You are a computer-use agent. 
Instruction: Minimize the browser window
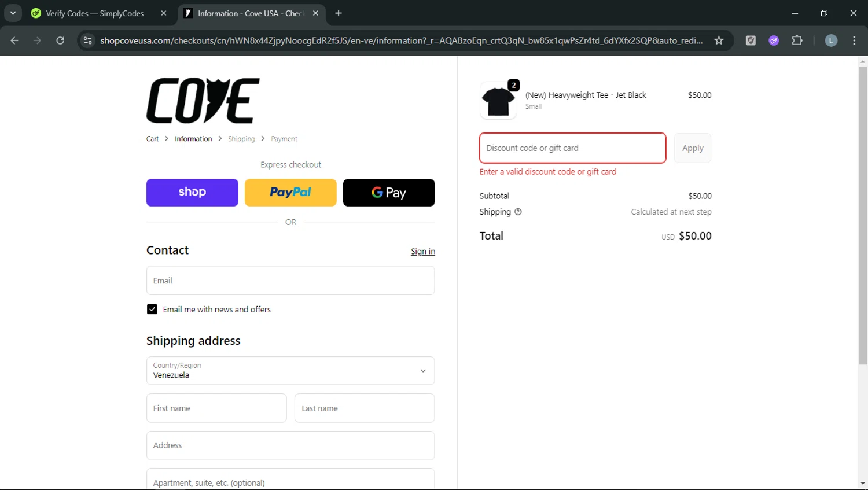[795, 13]
